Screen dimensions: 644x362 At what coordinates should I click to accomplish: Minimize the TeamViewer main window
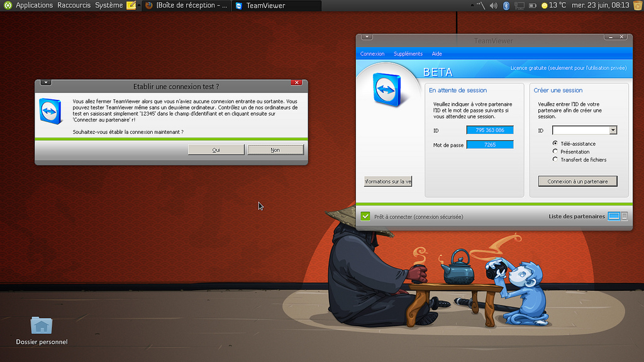(x=611, y=37)
